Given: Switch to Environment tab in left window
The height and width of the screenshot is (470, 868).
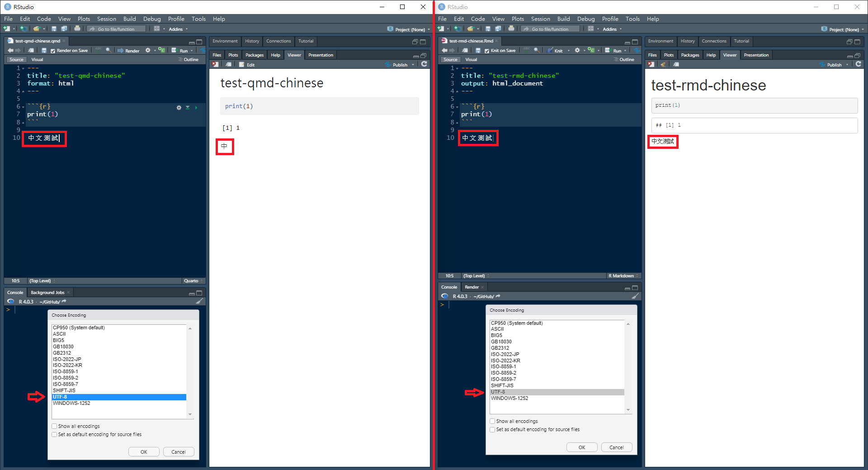Looking at the screenshot, I should coord(225,41).
